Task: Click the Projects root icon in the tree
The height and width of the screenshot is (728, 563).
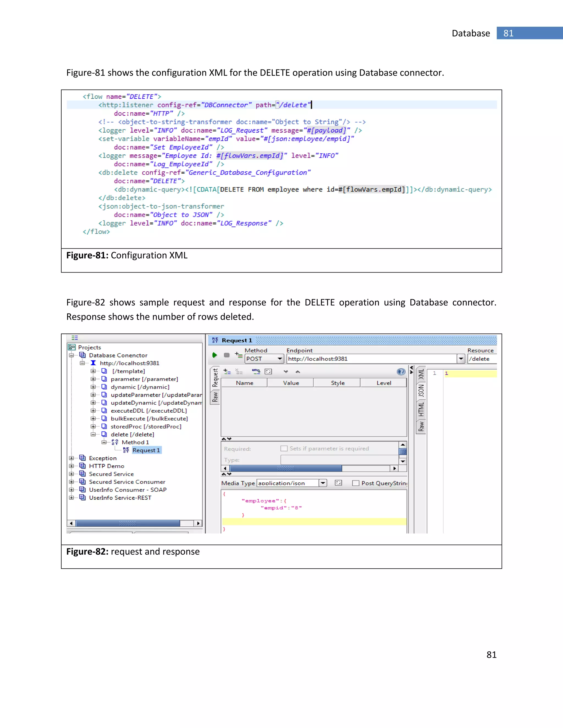Action: click(x=72, y=347)
